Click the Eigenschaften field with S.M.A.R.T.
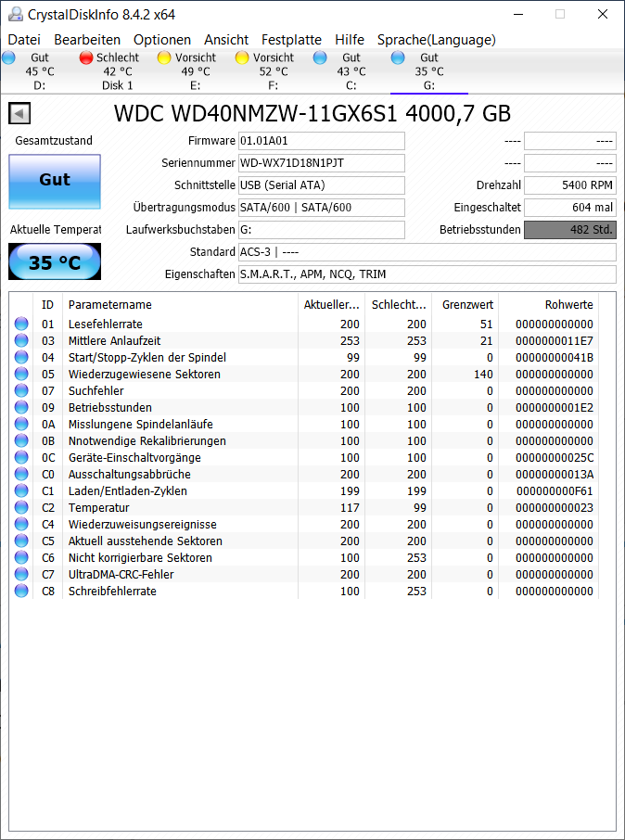The width and height of the screenshot is (625, 840). click(427, 274)
